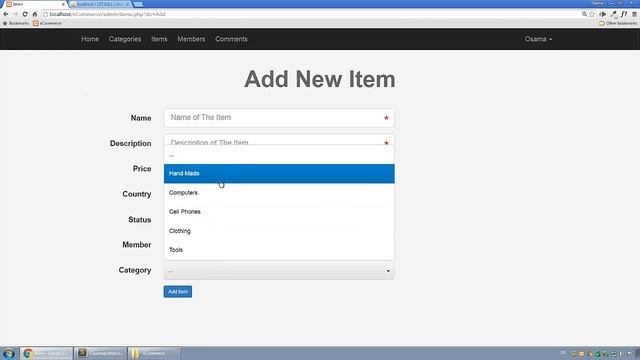640x360 pixels.
Task: Select Clothing from the category list
Action: click(279, 231)
